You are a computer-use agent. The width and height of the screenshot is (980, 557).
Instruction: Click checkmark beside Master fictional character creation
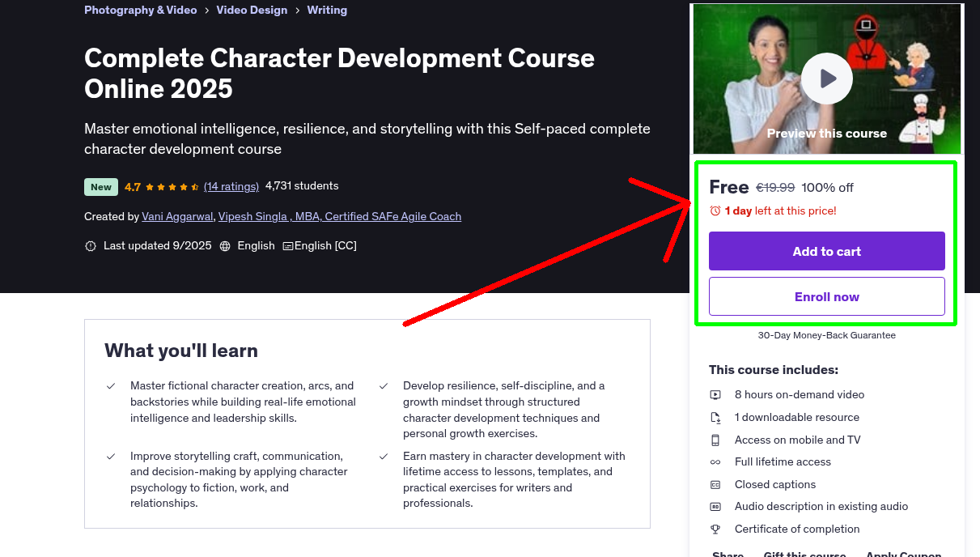pos(111,386)
